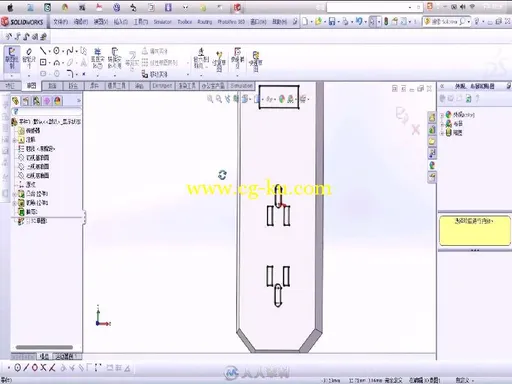The image size is (512, 384).
Task: Open the FeatureManager design tree tab icon
Action: (x=15, y=101)
